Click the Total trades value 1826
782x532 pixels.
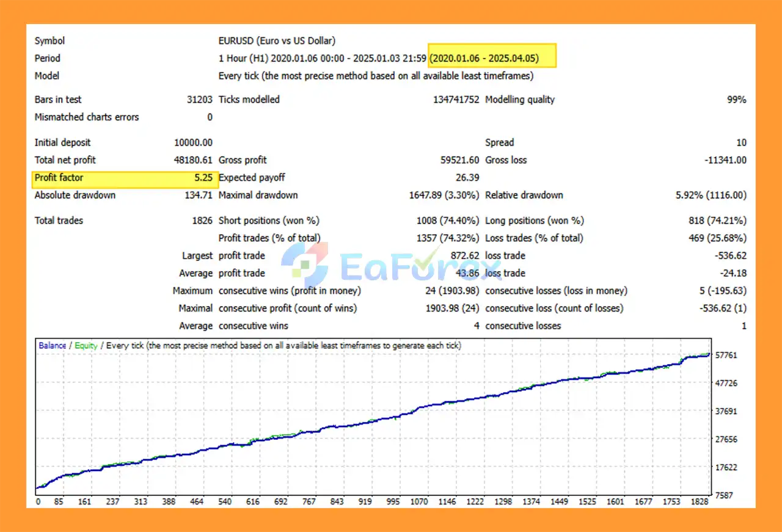tap(203, 220)
